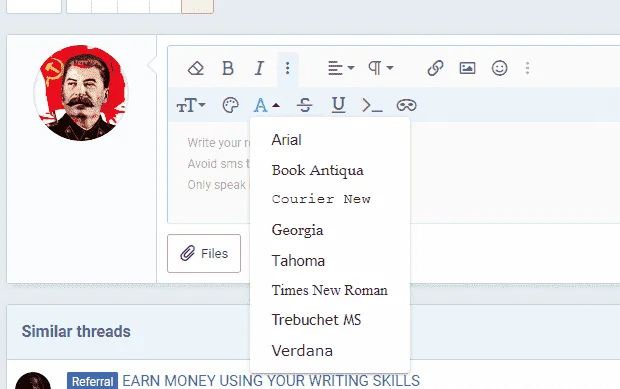
Task: Open the EARN MONEY USING YOUR WRITING SKILLS thread
Action: coord(271,381)
